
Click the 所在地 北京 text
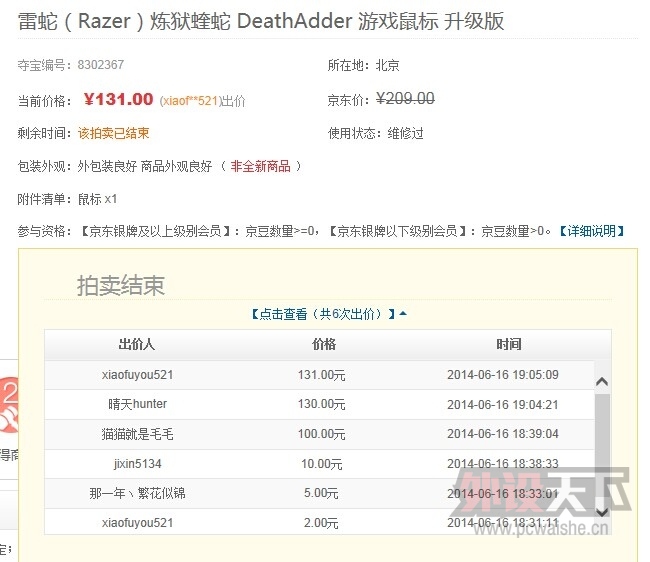click(x=363, y=65)
